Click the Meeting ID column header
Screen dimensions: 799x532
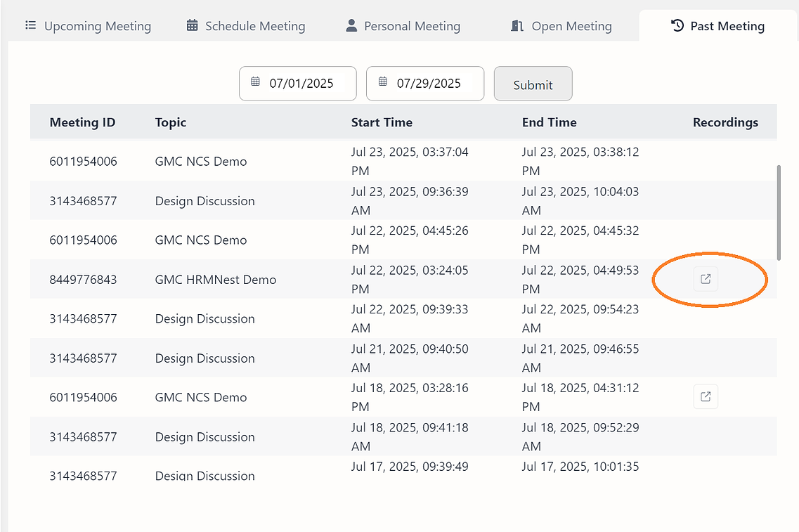click(82, 122)
